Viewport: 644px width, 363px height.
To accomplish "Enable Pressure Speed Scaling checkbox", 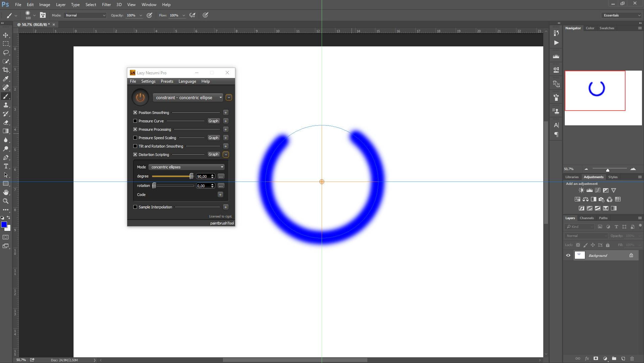I will click(135, 138).
